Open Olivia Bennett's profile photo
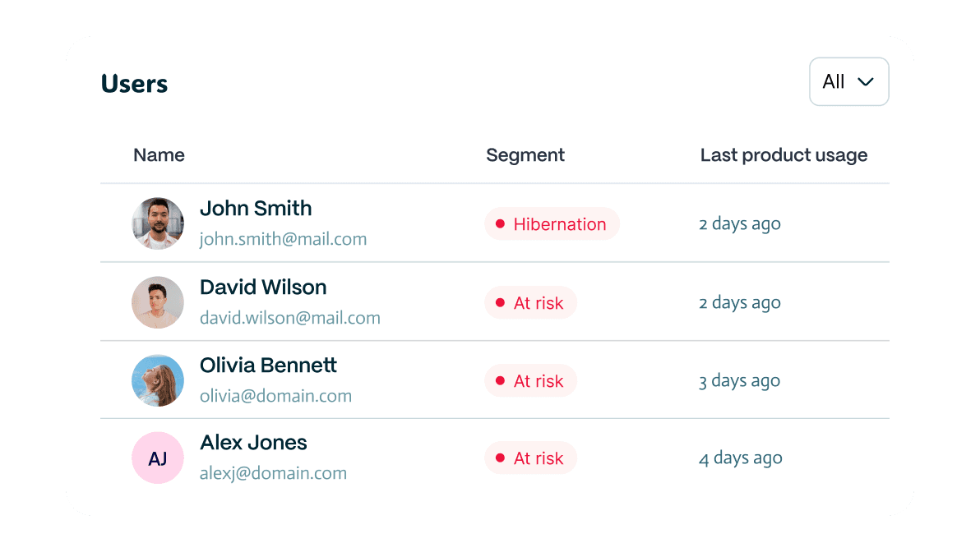The height and width of the screenshot is (552, 980). click(158, 380)
